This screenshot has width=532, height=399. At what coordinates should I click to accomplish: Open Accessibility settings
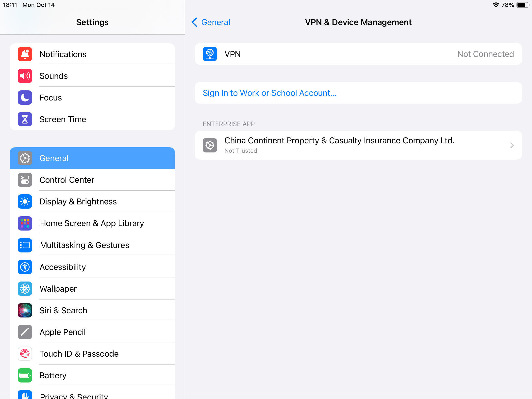click(x=92, y=267)
